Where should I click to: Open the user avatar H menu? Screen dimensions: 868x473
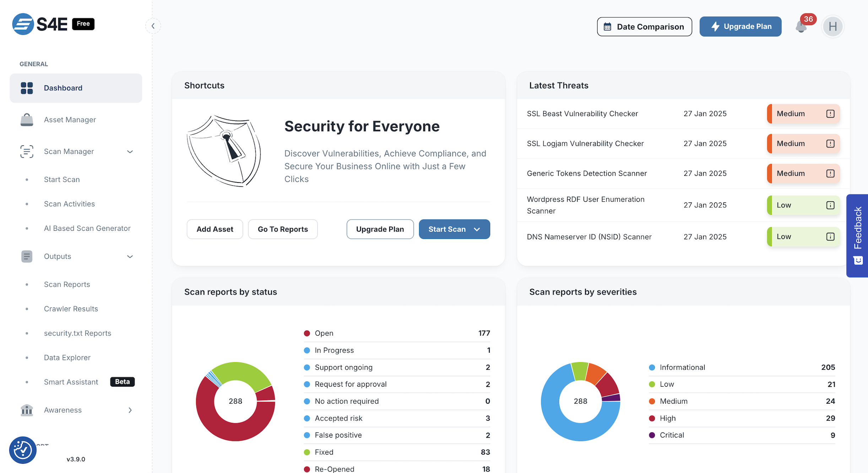(x=832, y=27)
